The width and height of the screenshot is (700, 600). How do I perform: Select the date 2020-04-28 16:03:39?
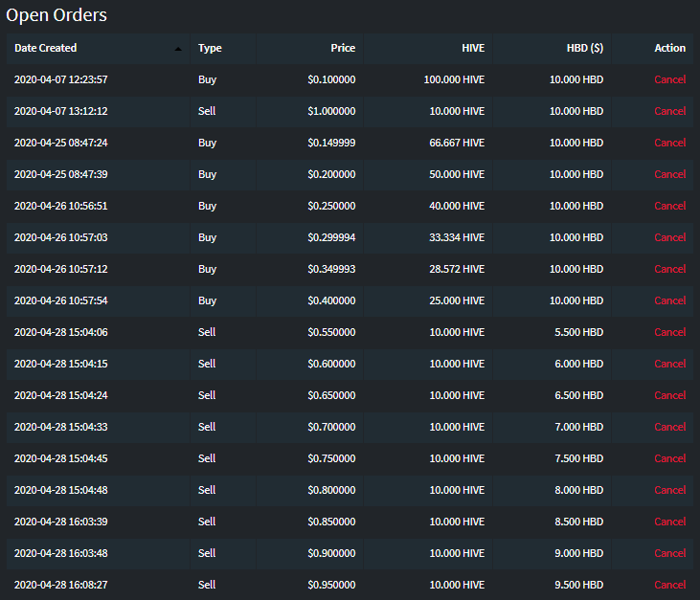point(60,522)
